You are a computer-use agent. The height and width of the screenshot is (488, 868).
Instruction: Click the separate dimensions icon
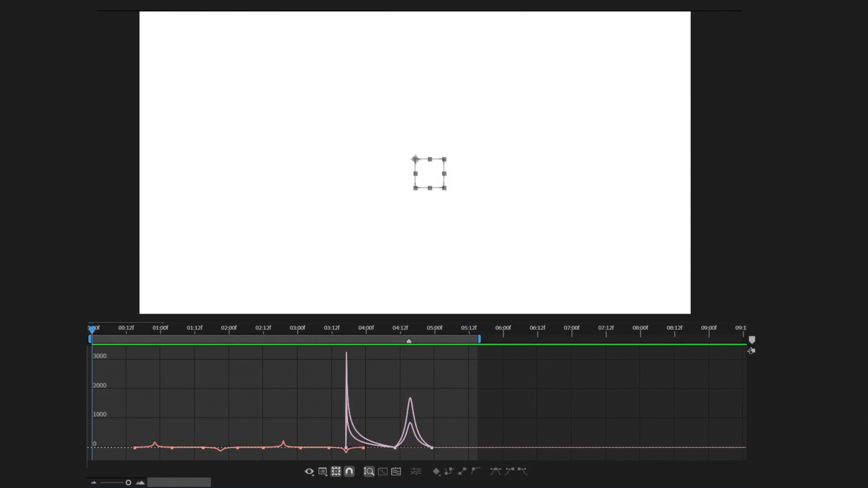pyautogui.click(x=416, y=471)
